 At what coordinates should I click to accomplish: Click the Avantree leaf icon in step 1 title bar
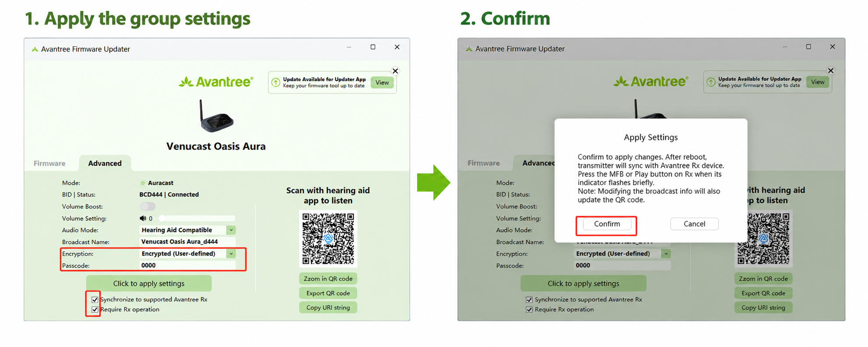(35, 49)
